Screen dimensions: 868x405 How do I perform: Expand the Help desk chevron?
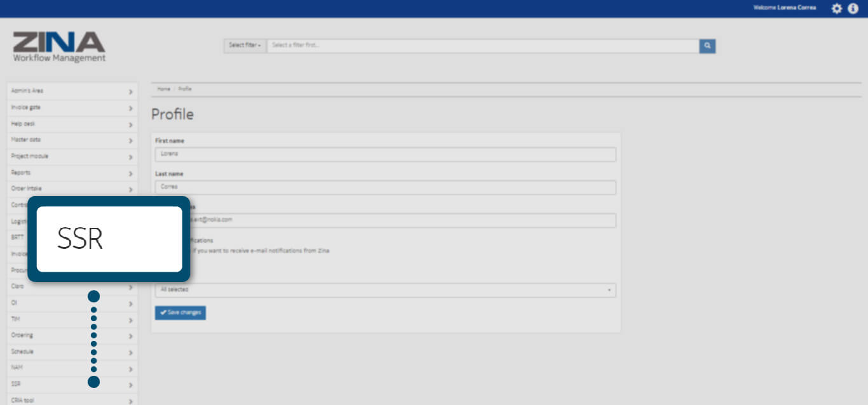[130, 124]
